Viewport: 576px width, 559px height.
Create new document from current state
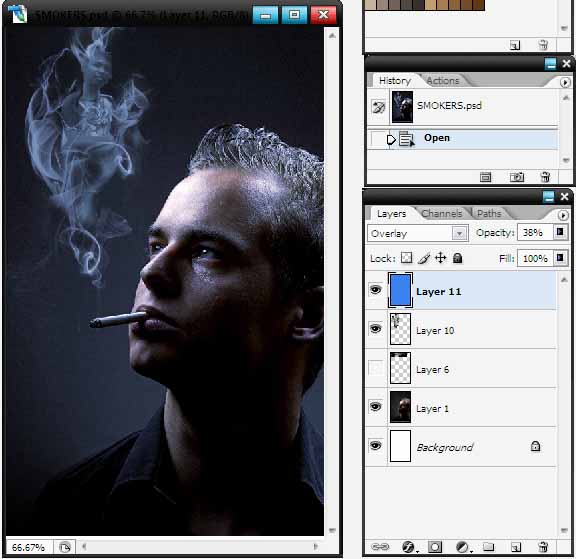pyautogui.click(x=485, y=177)
